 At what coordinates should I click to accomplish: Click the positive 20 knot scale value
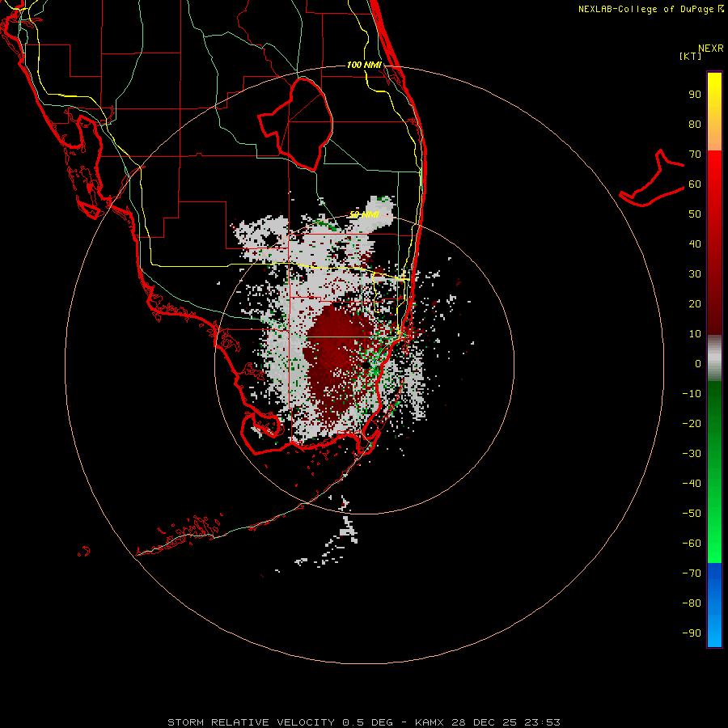(x=695, y=303)
